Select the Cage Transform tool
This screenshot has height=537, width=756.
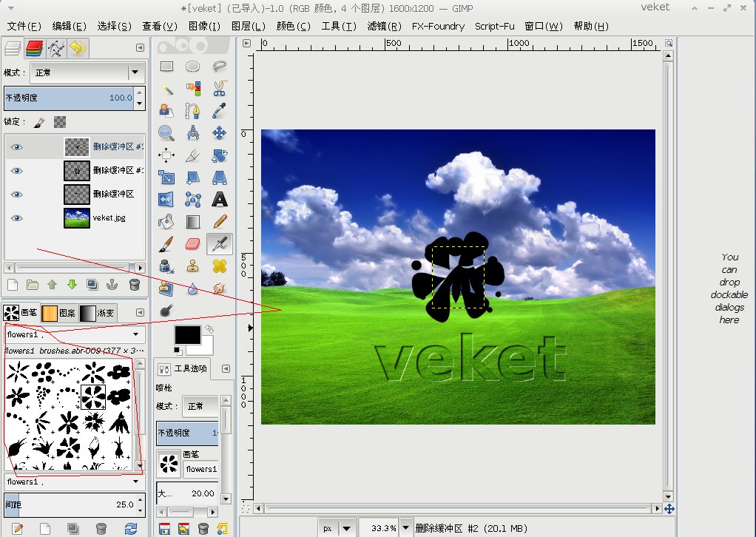pyautogui.click(x=193, y=200)
